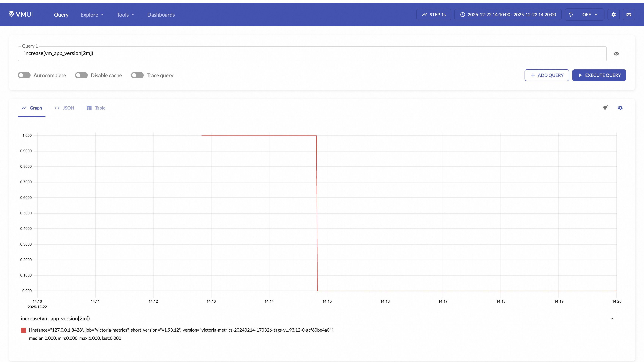The height and width of the screenshot is (362, 644).
Task: Click the VMUI logo icon
Action: click(11, 14)
